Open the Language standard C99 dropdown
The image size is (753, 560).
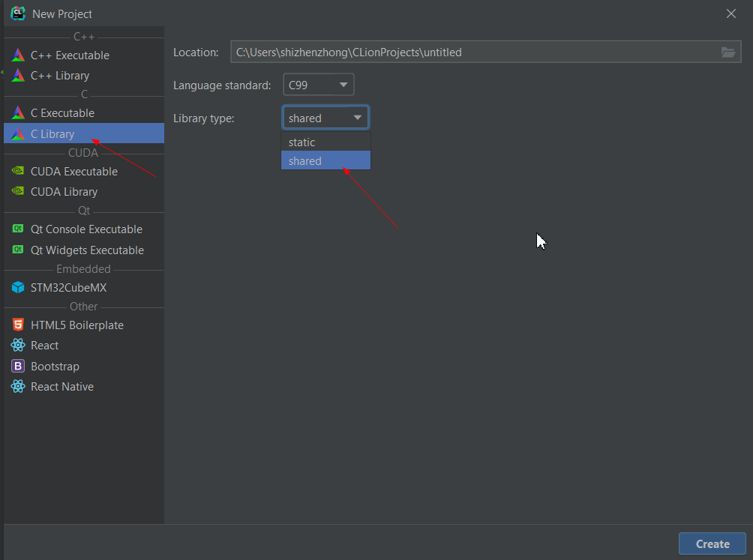pyautogui.click(x=319, y=85)
